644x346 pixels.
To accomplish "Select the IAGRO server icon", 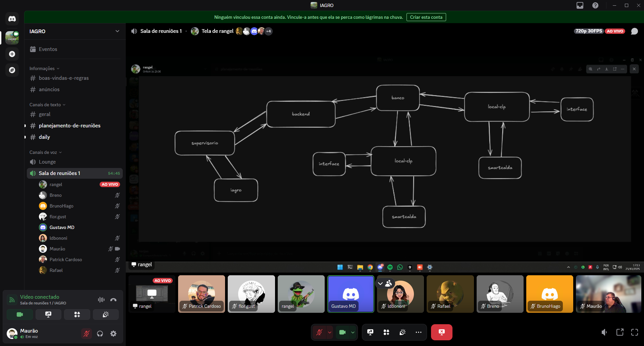I will pyautogui.click(x=12, y=38).
